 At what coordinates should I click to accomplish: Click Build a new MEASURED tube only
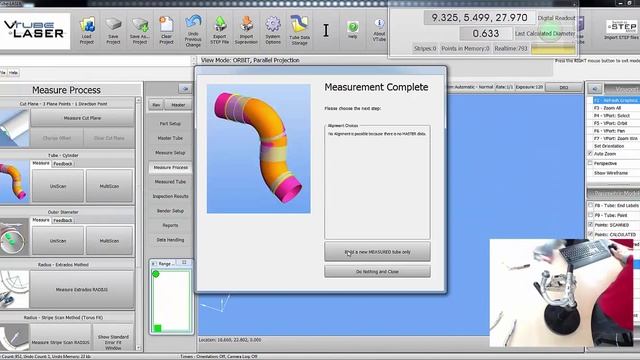[377, 252]
